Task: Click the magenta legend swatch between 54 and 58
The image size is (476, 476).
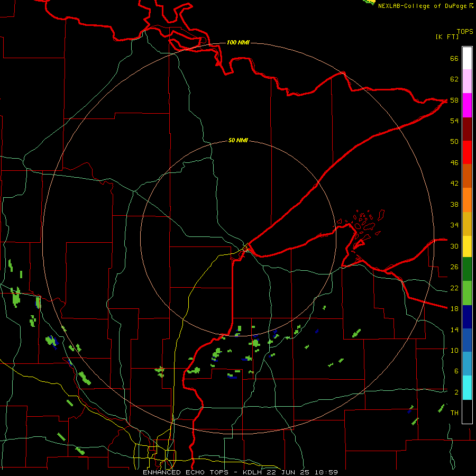Action: pos(467,105)
